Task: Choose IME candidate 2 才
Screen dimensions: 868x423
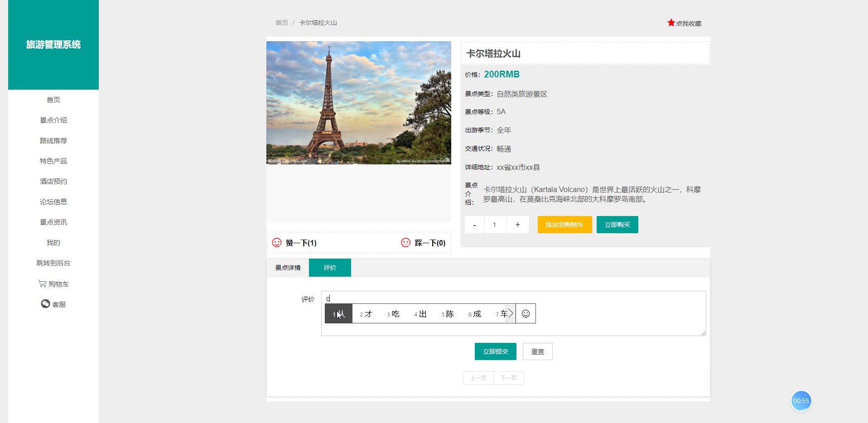Action: point(366,314)
